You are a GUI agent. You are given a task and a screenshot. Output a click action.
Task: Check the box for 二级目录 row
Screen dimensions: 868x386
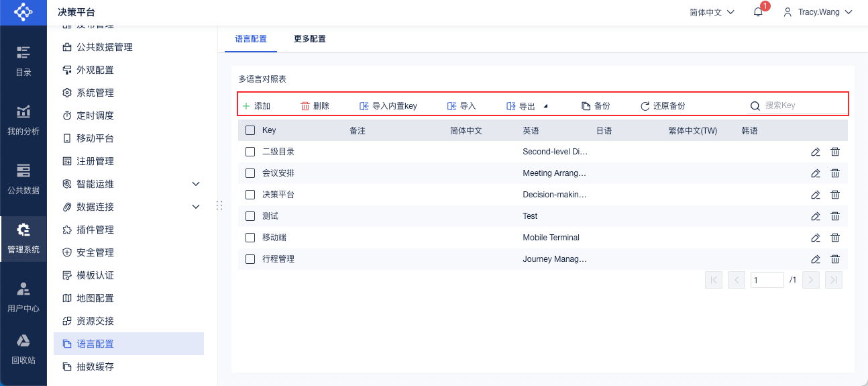[x=250, y=152]
